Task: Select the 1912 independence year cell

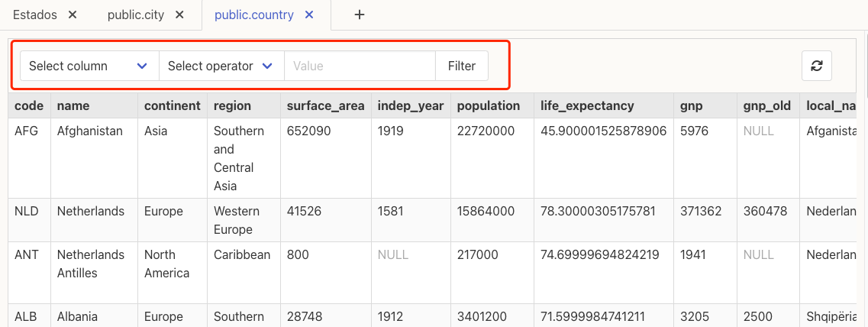Action: 411,316
